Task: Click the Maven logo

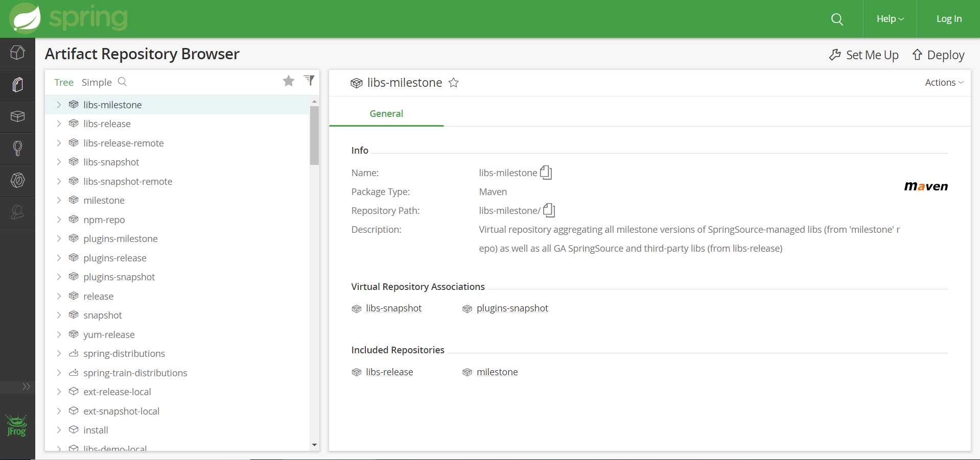Action: click(926, 186)
